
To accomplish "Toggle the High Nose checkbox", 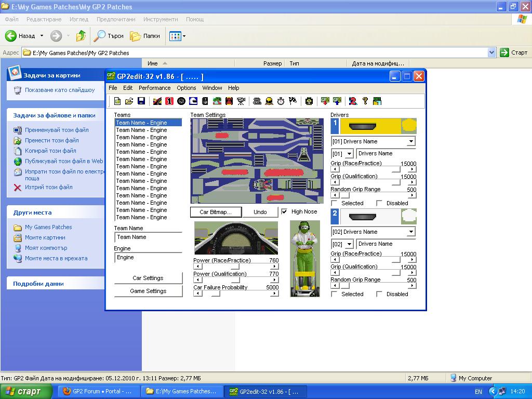I will coord(284,212).
